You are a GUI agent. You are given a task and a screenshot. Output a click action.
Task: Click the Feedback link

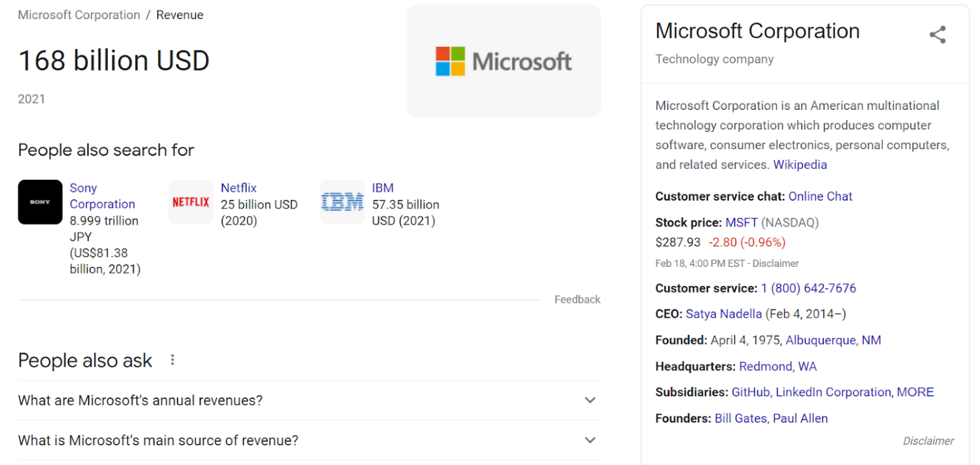point(578,300)
